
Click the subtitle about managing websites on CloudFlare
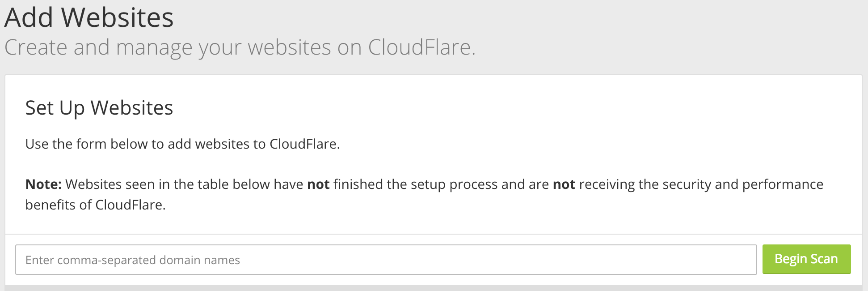tap(240, 47)
